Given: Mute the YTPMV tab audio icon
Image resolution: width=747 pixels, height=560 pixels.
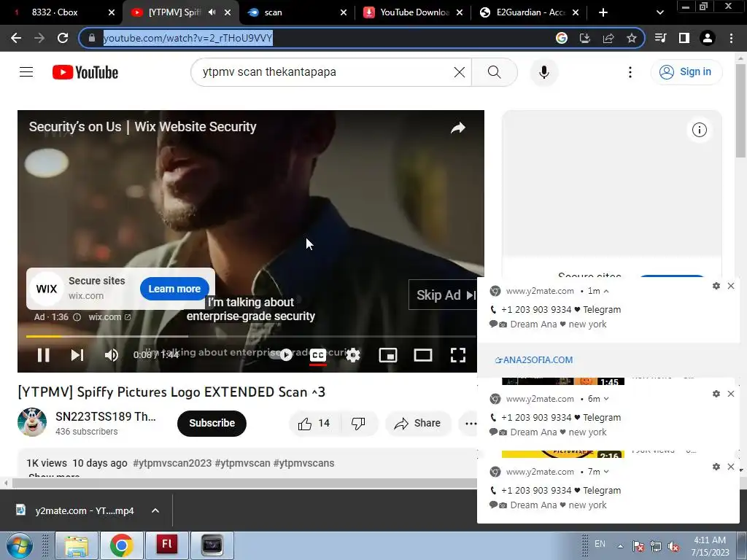Looking at the screenshot, I should point(212,12).
